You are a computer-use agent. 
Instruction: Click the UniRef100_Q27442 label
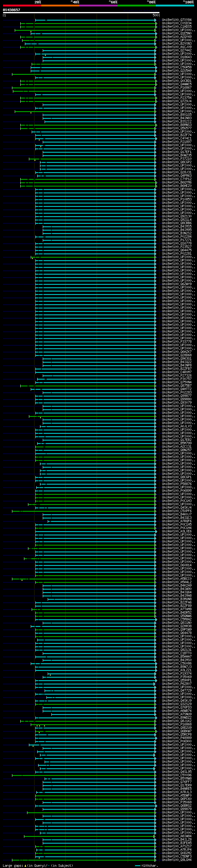(x=177, y=50)
